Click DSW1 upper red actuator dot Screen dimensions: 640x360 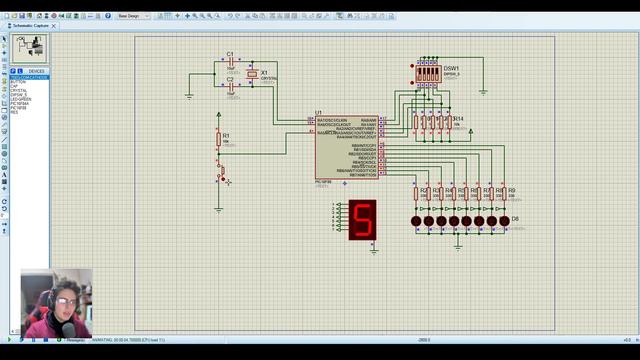(x=412, y=66)
